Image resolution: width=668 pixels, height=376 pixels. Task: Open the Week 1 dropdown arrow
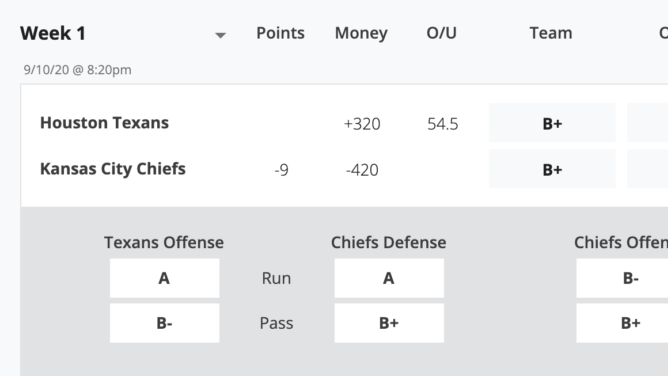click(x=220, y=35)
